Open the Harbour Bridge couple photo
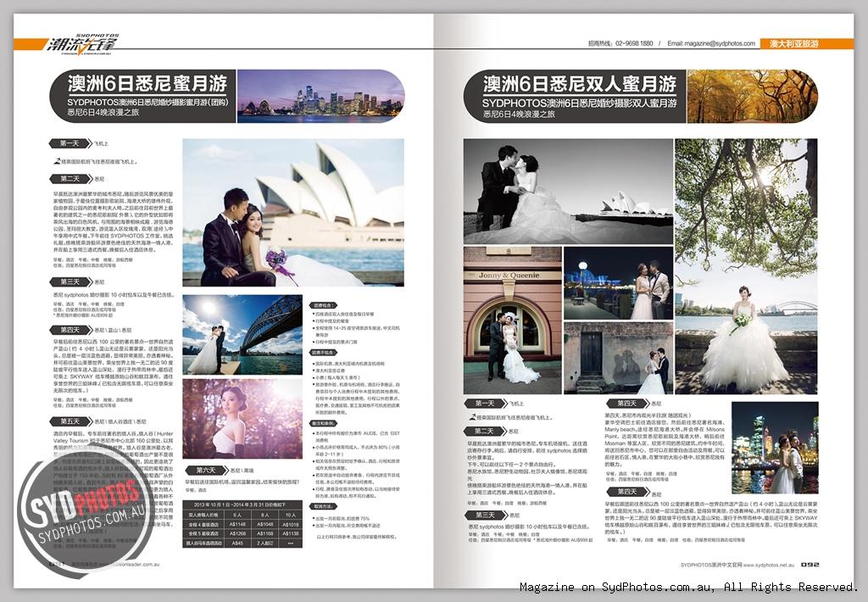This screenshot has width=868, height=602. click(x=242, y=335)
